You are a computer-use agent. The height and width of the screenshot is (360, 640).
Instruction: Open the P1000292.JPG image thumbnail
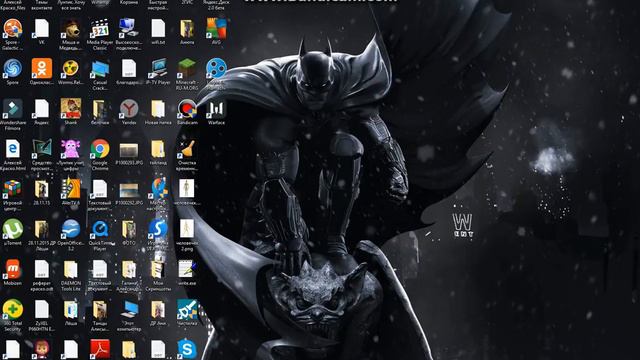pos(129,190)
